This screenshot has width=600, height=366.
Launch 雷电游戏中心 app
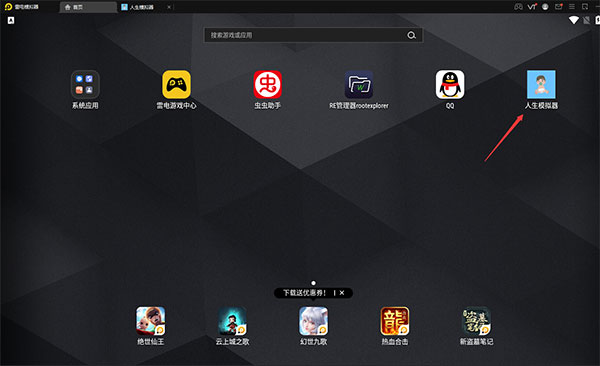(176, 85)
